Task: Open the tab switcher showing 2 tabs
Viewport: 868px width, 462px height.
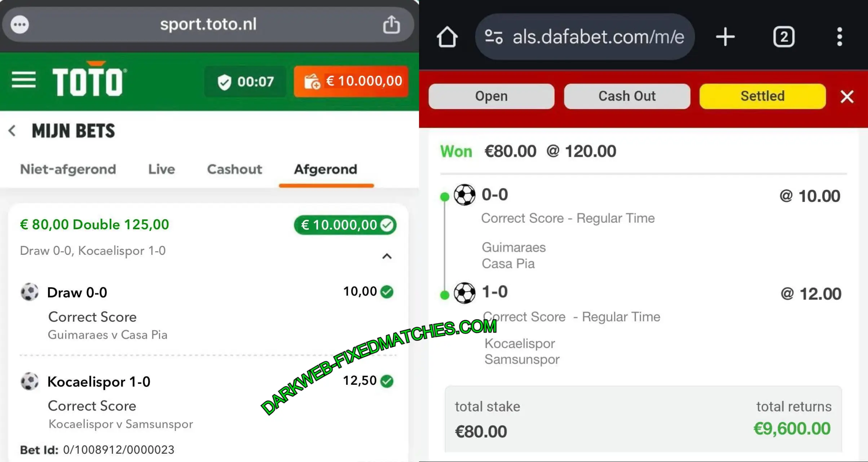Action: click(784, 37)
